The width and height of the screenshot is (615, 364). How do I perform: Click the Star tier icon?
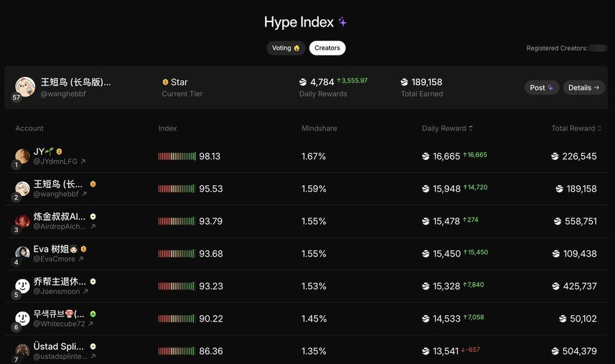165,82
